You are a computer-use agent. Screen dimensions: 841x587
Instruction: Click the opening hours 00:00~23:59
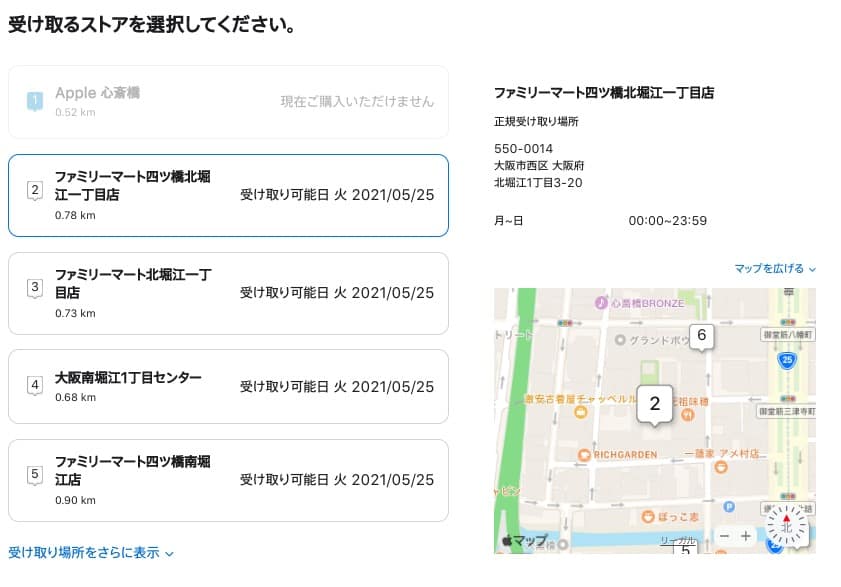(668, 221)
